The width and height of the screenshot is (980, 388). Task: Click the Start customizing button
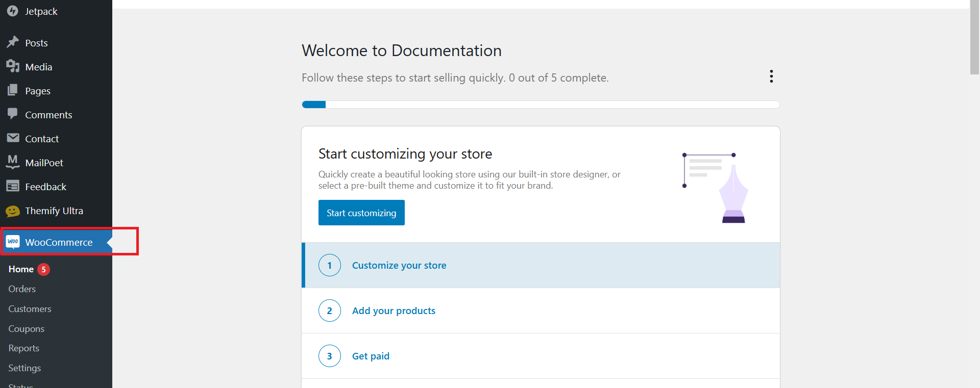click(361, 213)
